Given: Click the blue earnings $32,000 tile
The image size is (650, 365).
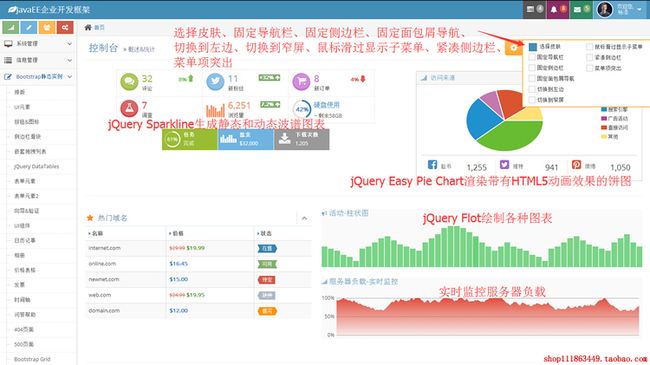Looking at the screenshot, I should click(246, 139).
